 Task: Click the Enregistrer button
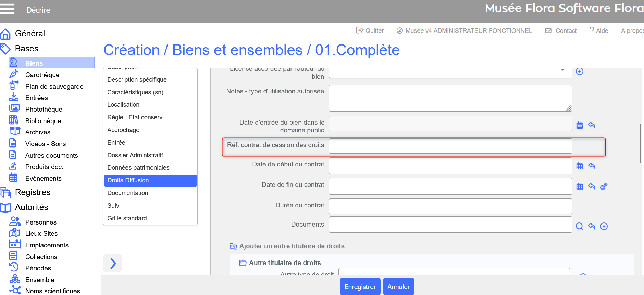click(360, 287)
